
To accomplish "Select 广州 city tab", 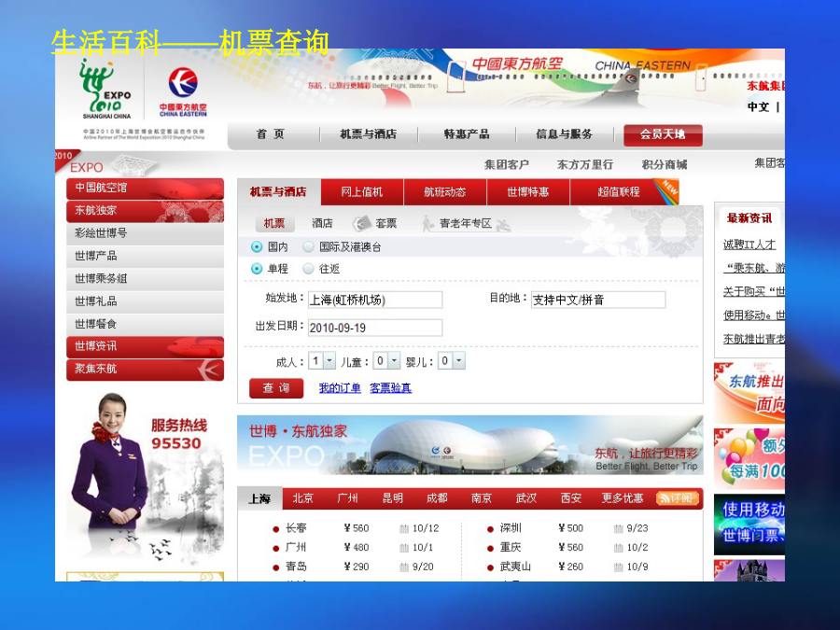I will 348,498.
